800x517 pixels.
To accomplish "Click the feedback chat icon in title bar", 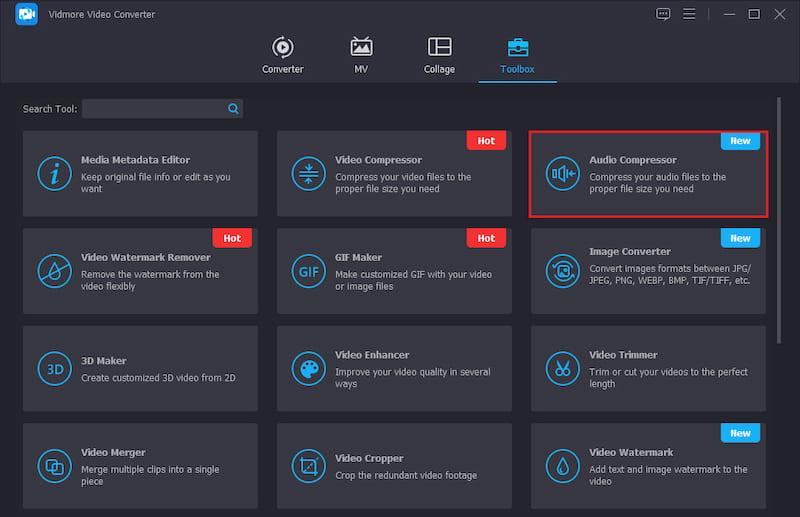I will pyautogui.click(x=662, y=14).
